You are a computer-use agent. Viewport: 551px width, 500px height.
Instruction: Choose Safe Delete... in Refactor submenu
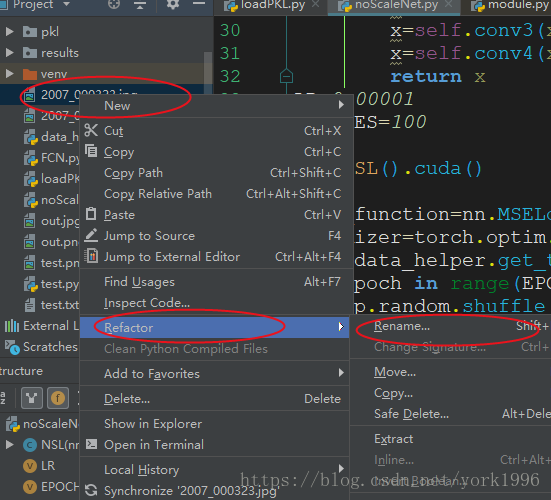(450, 414)
